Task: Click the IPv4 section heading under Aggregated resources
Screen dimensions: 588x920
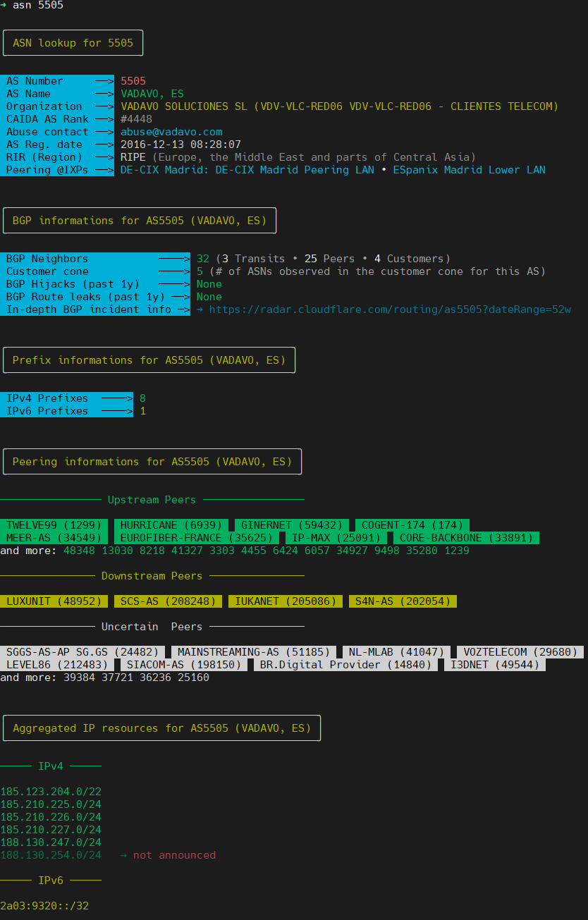Action: (x=51, y=766)
